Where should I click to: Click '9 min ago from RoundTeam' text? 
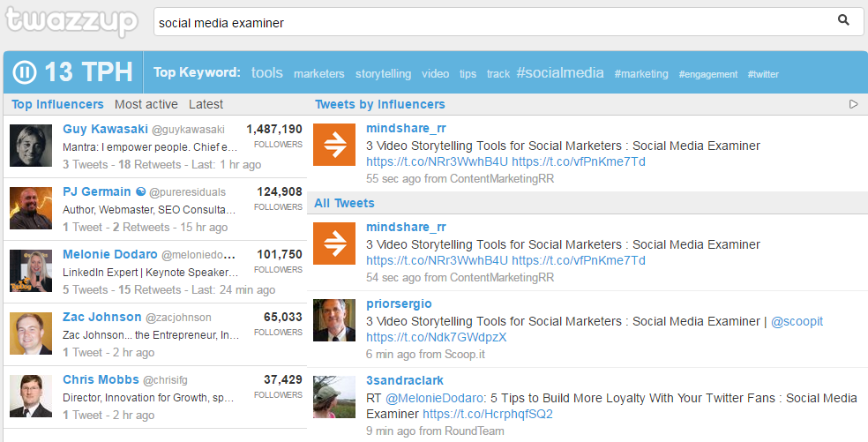(435, 431)
